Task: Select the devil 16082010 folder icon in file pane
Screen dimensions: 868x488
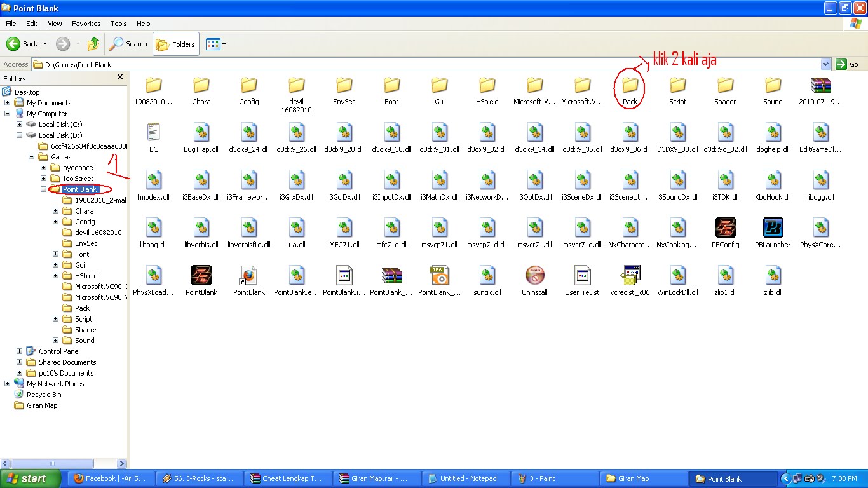Action: tap(297, 85)
